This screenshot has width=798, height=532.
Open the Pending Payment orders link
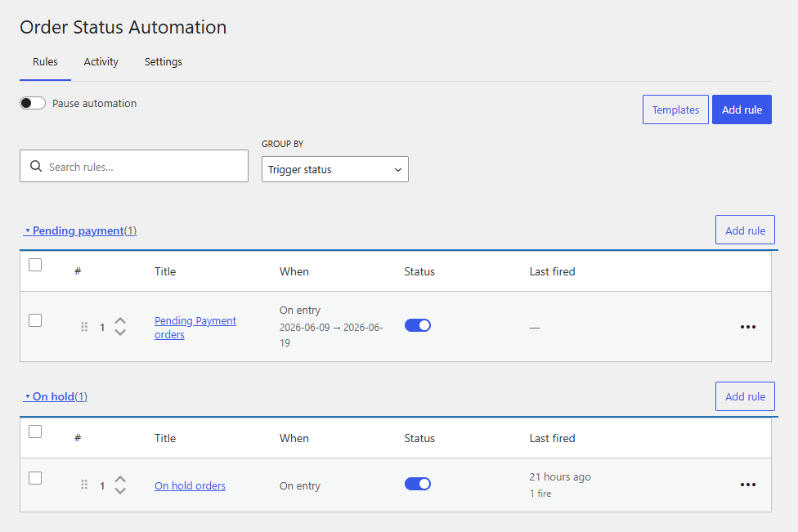(x=195, y=328)
